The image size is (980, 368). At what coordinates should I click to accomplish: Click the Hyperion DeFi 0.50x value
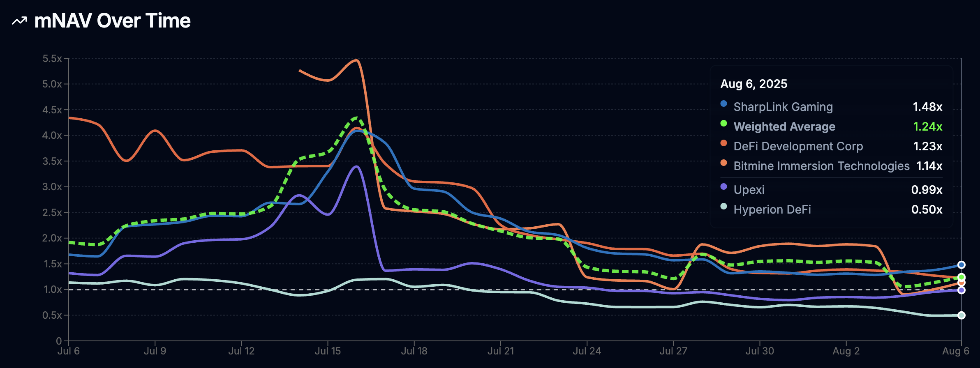pos(927,209)
